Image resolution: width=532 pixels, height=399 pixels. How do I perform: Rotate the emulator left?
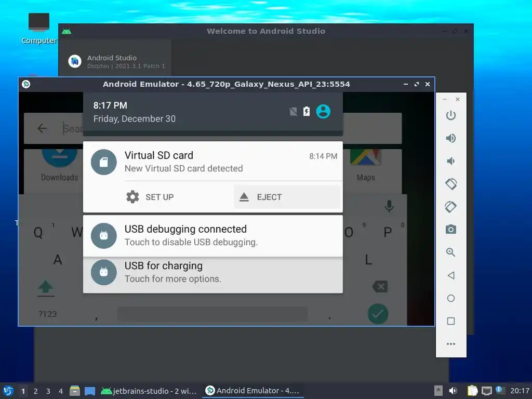pyautogui.click(x=450, y=184)
